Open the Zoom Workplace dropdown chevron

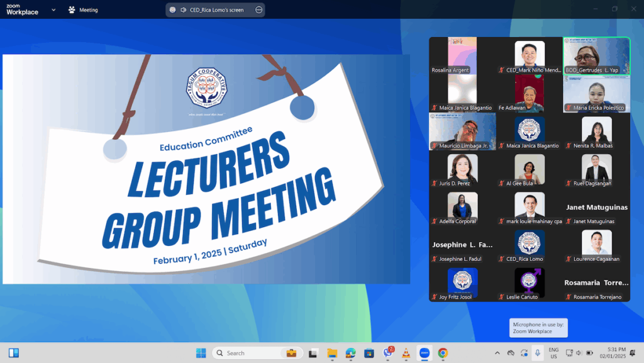53,10
